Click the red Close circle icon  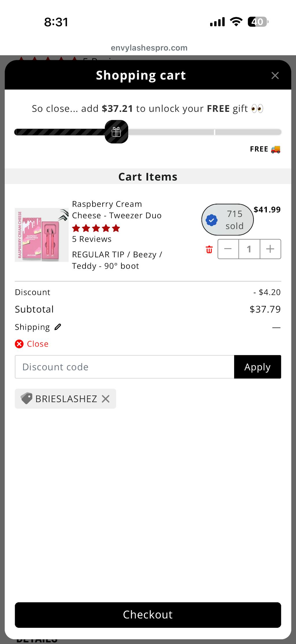point(19,344)
